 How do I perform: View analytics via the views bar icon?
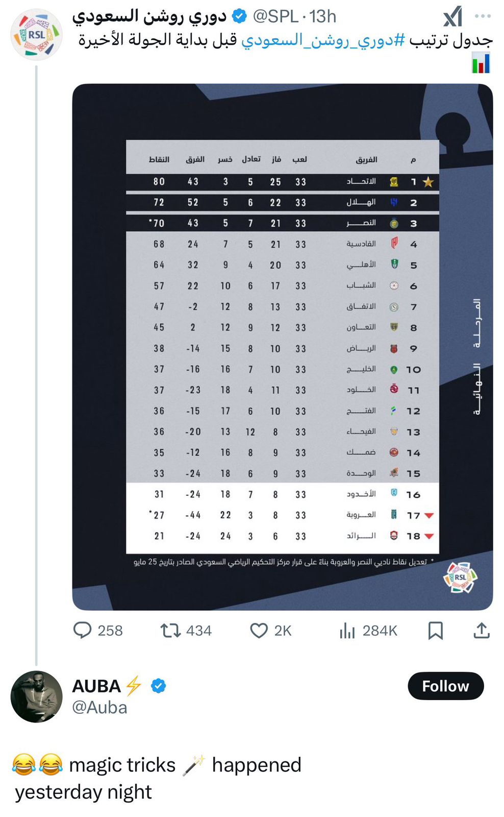(x=347, y=631)
